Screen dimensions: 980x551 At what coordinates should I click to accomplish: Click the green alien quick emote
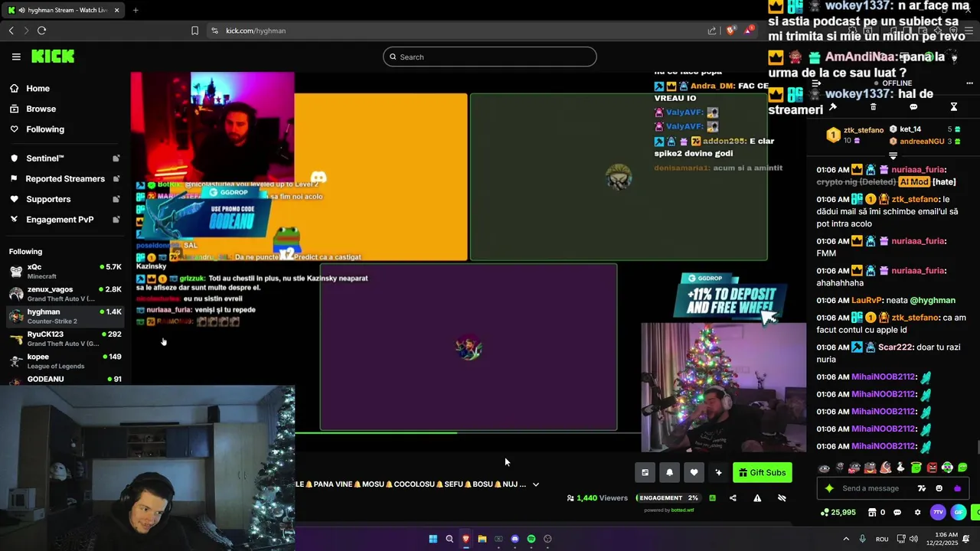947,468
